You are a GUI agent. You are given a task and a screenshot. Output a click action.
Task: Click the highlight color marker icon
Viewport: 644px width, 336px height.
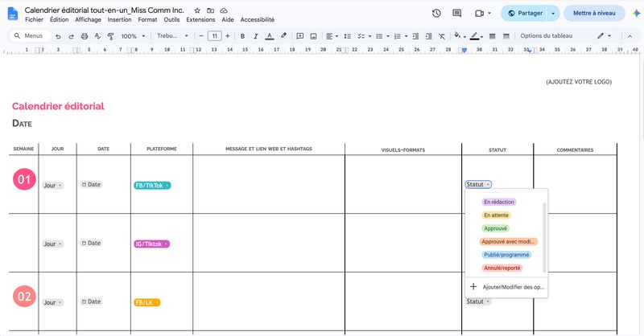tap(283, 36)
